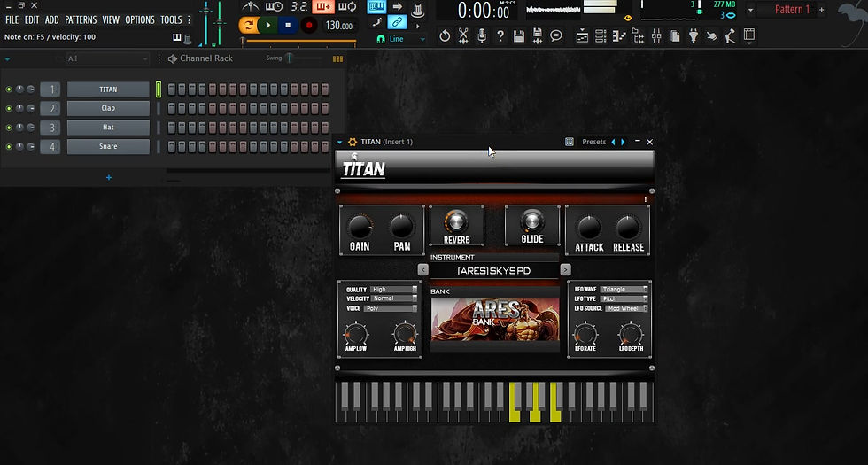Go to next instrument in TITAN
Image resolution: width=868 pixels, height=465 pixels.
tap(565, 270)
